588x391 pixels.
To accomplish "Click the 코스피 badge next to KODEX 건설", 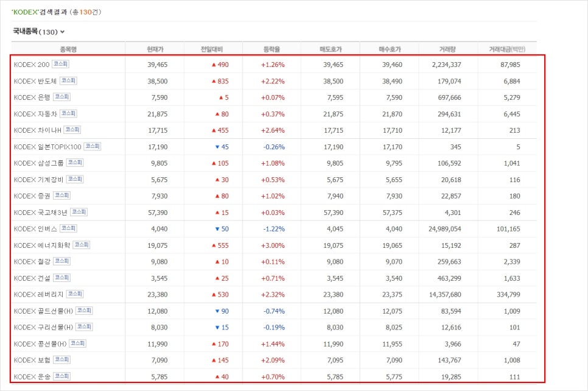I will pos(62,278).
